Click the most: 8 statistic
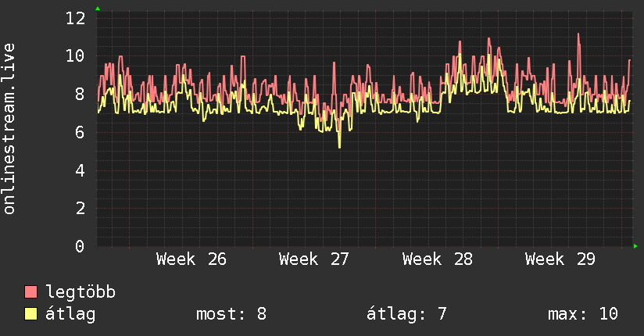 coord(231,314)
